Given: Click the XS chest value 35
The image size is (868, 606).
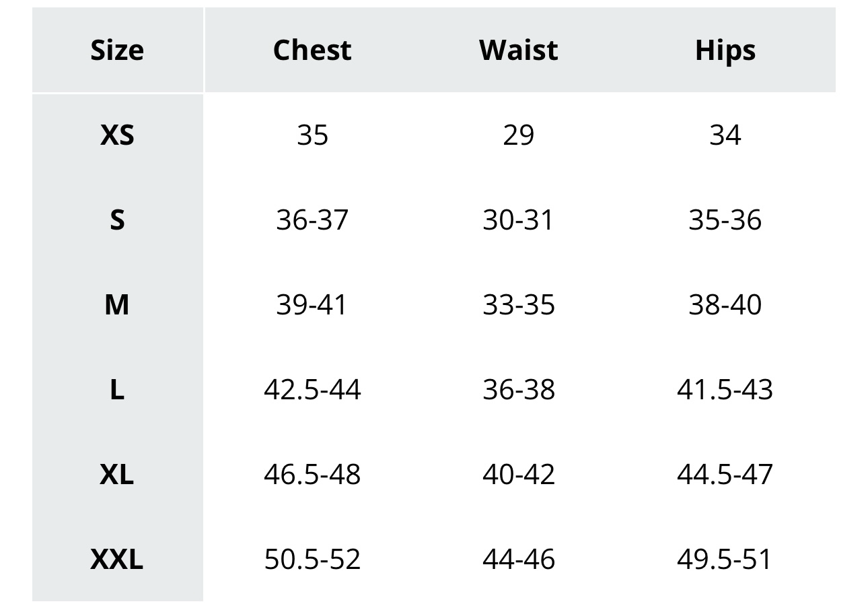Looking at the screenshot, I should 312,135.
